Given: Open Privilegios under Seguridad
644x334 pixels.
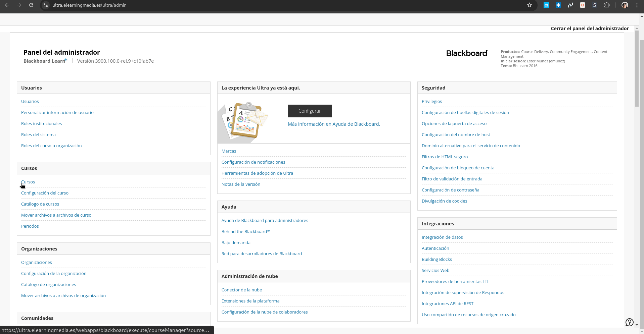Looking at the screenshot, I should coord(431,101).
